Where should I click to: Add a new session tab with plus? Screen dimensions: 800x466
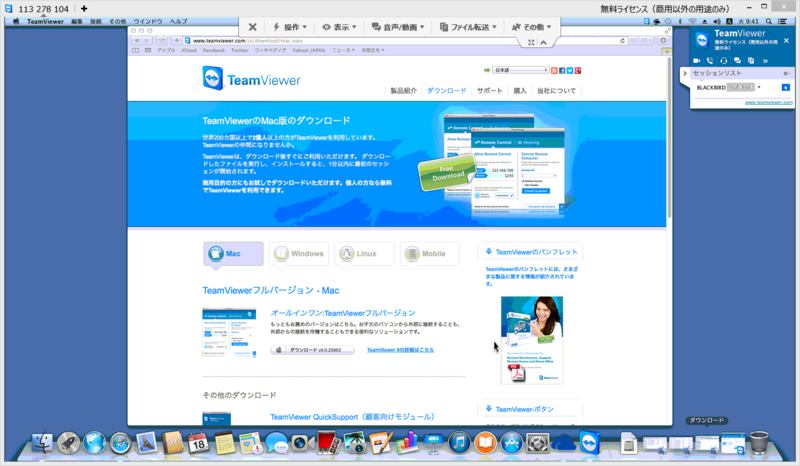coord(84,9)
